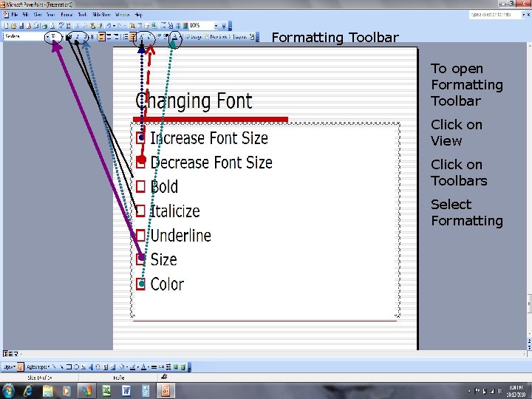The width and height of the screenshot is (532, 399).
Task: Open the Font name dropdown
Action: 47,37
